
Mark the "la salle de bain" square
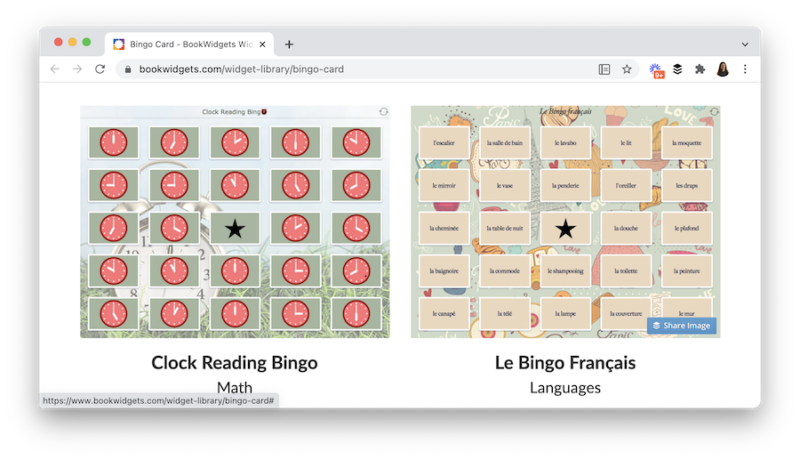(505, 143)
